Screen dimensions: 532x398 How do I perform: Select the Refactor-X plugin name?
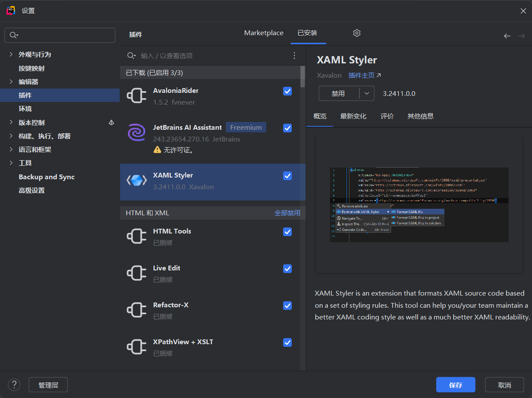click(171, 305)
